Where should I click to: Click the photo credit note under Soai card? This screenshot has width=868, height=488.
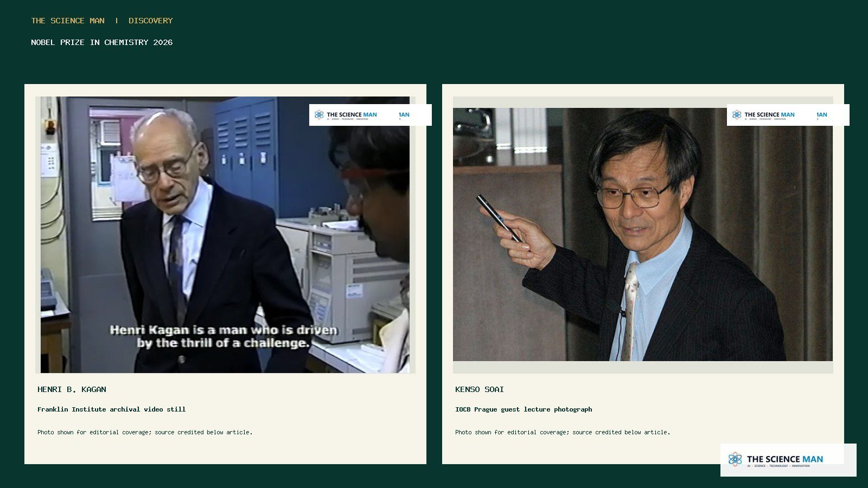pyautogui.click(x=563, y=432)
